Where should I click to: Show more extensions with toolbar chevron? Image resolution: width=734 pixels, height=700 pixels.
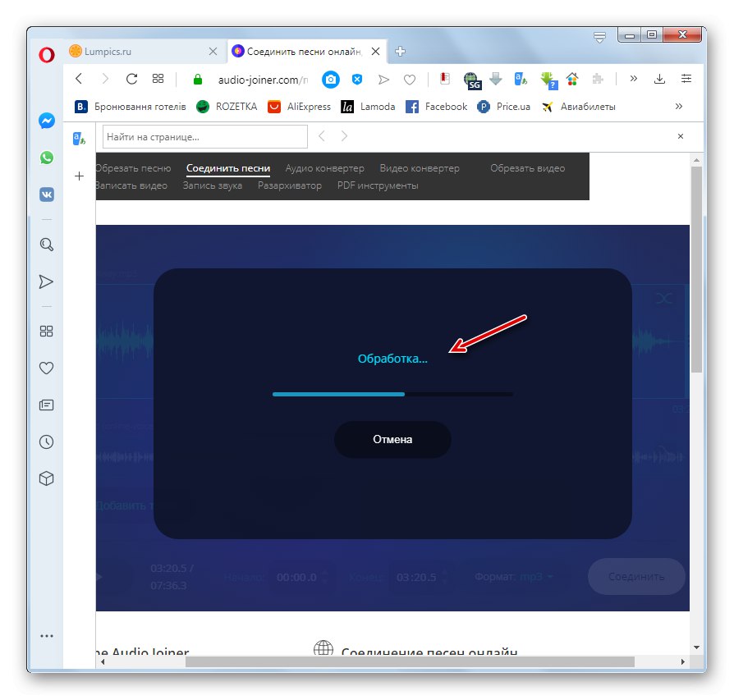click(633, 78)
